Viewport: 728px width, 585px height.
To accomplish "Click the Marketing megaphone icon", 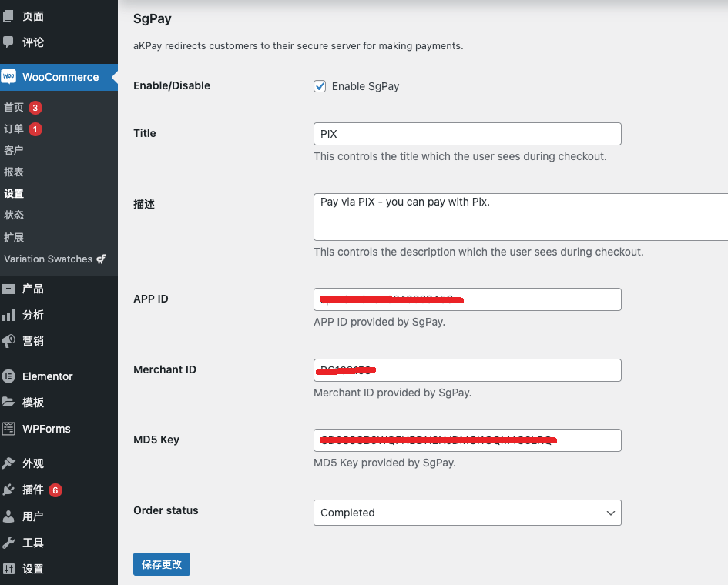I will pos(8,341).
